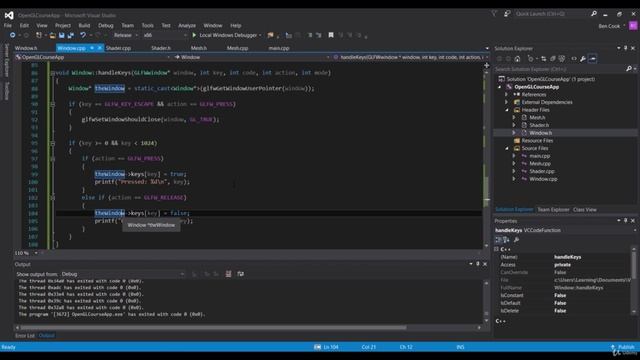Switch to the Mesh.h tab
The width and height of the screenshot is (640, 360).
(x=199, y=48)
